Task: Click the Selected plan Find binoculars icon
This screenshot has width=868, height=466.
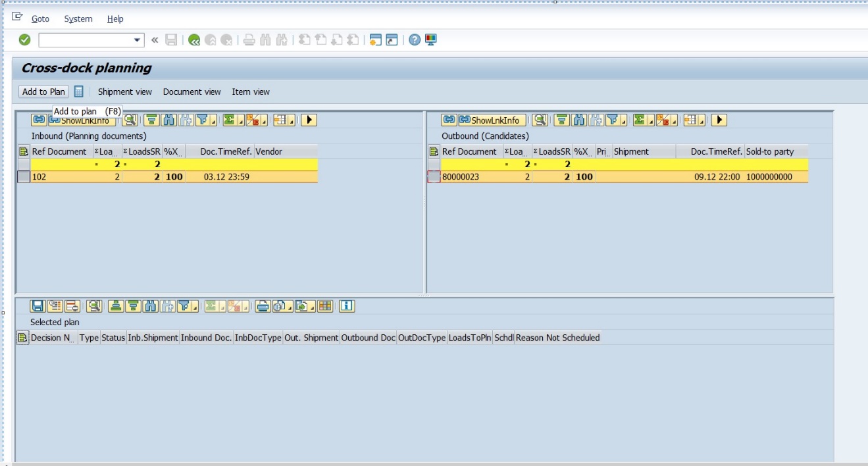Action: [150, 306]
